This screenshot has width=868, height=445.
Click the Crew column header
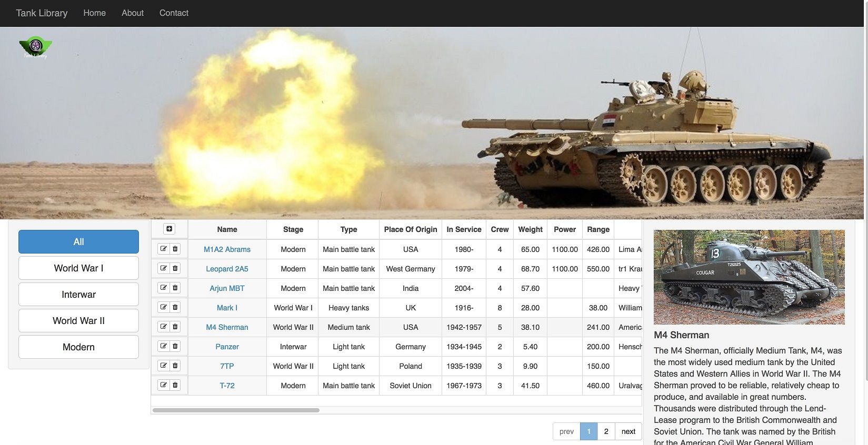point(500,229)
